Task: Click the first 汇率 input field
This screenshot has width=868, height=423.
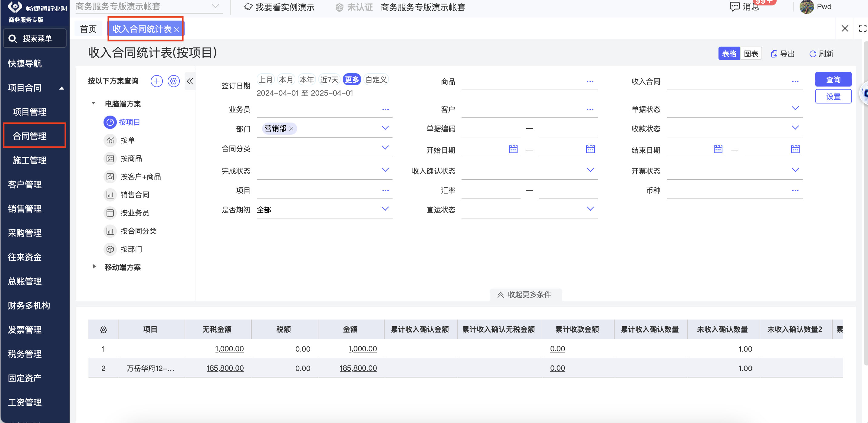Action: (x=491, y=191)
